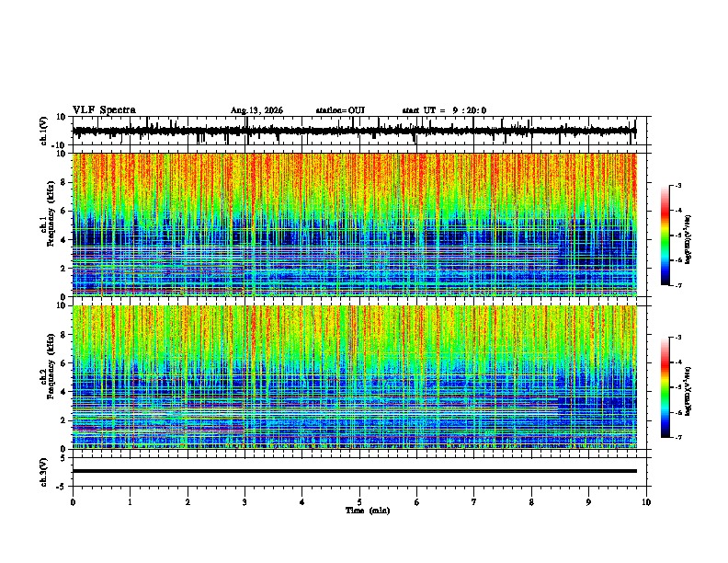Click the time axis tick label "8"
The height and width of the screenshot is (563, 728).
(531, 502)
